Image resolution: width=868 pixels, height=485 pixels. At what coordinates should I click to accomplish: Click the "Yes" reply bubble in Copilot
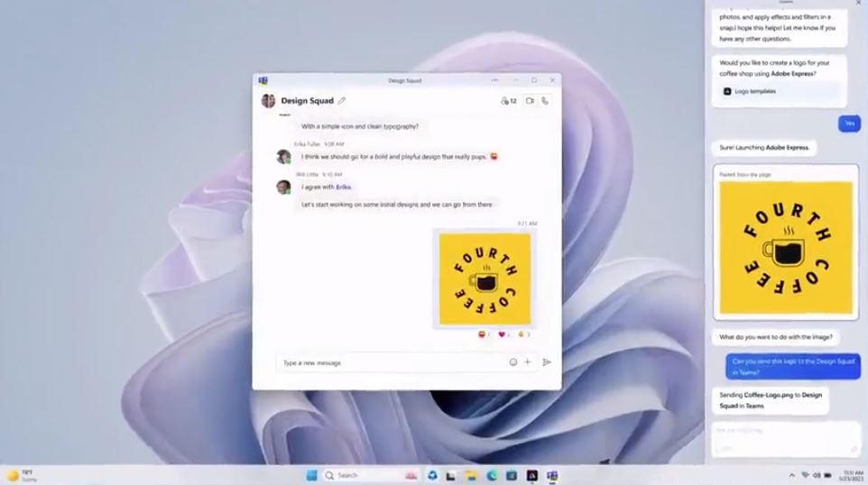point(849,124)
